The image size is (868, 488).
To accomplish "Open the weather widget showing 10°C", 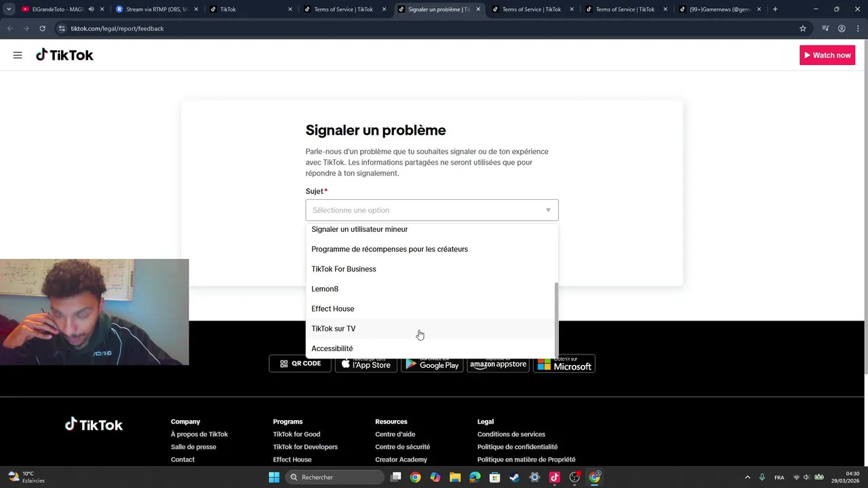I will click(26, 477).
